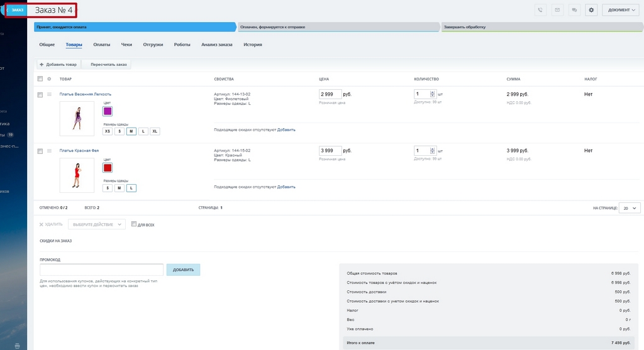644x350 pixels.
Task: Click Добавить discount link for Весенняя Легкость
Action: click(286, 129)
